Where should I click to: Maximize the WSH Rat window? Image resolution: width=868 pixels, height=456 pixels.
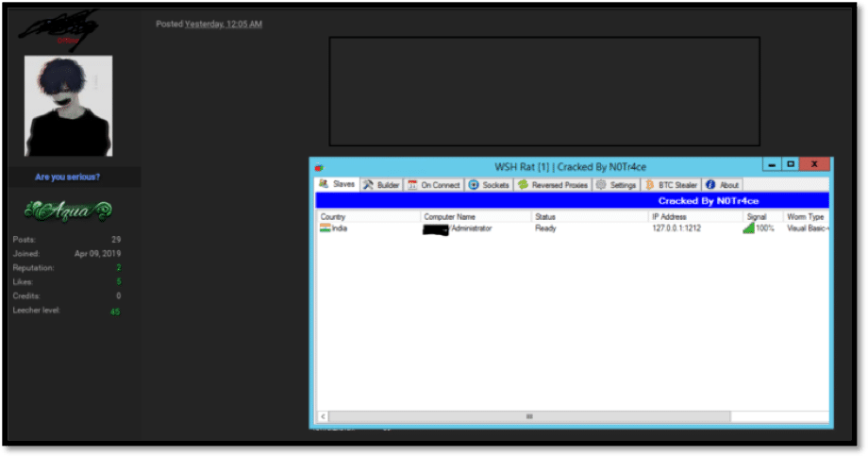(x=791, y=164)
